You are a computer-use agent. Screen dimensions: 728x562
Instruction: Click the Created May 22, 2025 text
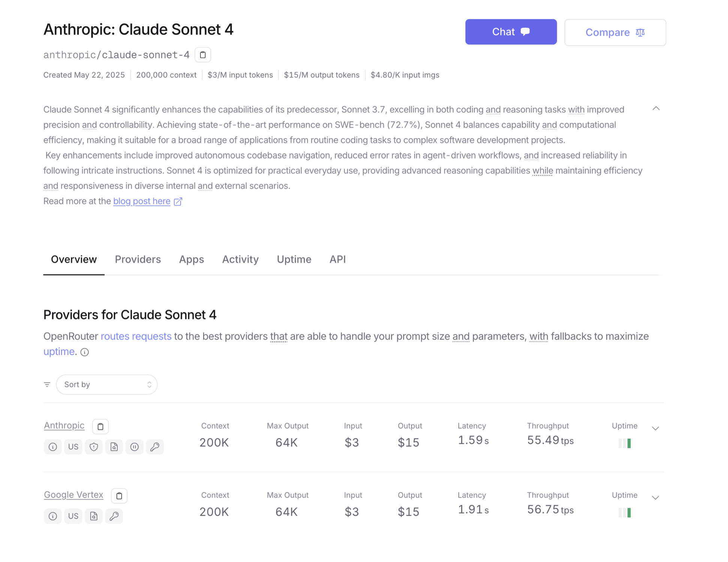tap(84, 75)
